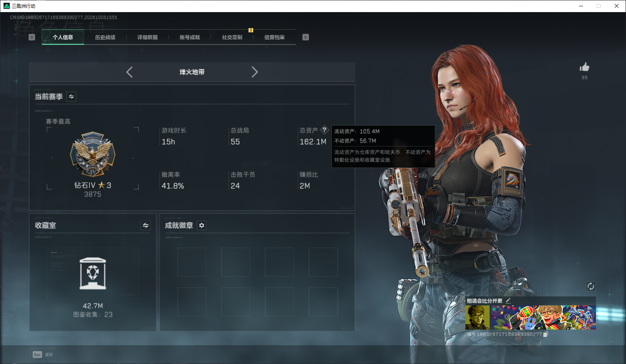The width and height of the screenshot is (626, 364).
Task: Click the colorful profile banner card
Action: tap(544, 318)
